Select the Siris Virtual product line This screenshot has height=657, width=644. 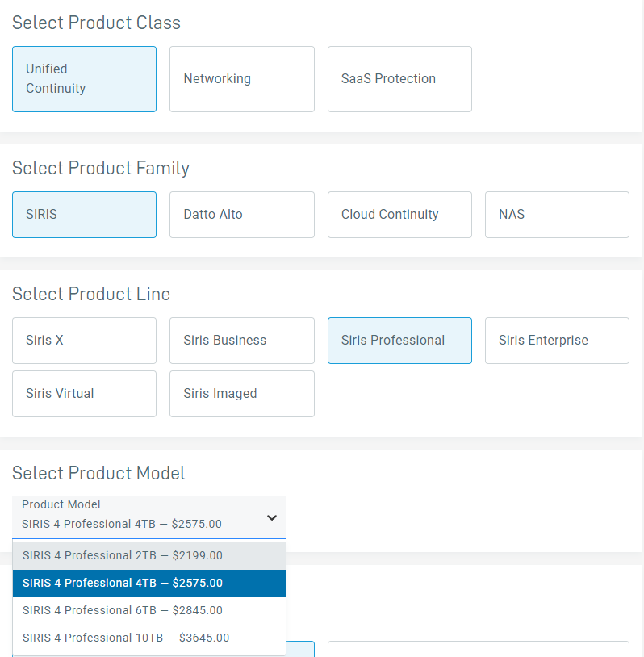coord(84,394)
